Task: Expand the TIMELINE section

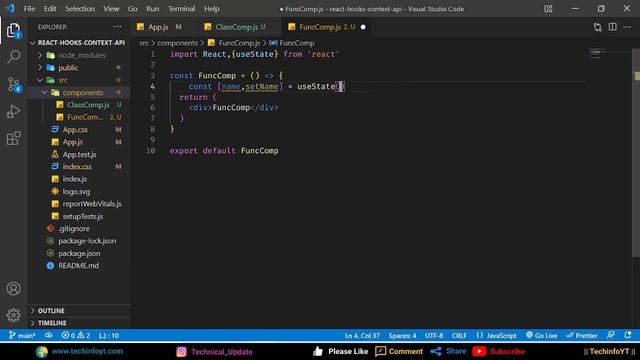Action: [x=78, y=323]
